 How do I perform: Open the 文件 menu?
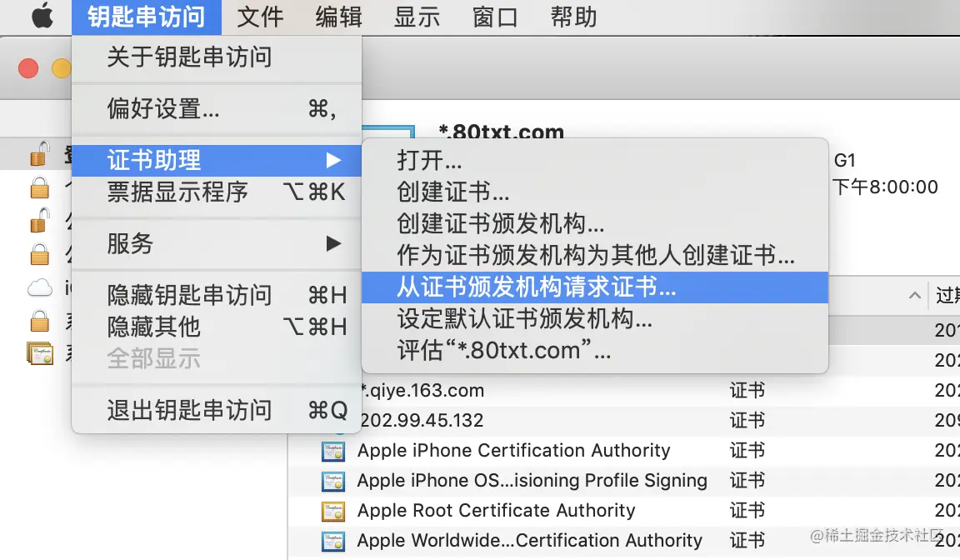(260, 16)
